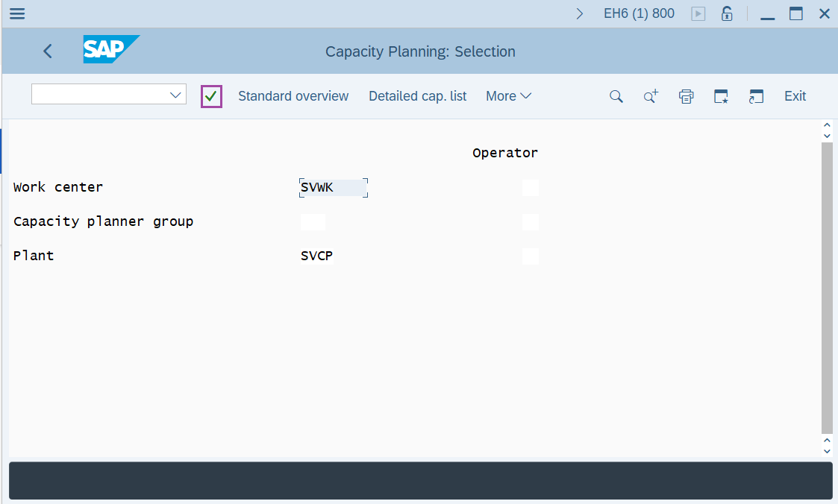This screenshot has width=838, height=504.
Task: Open Detailed cap. list
Action: coord(417,96)
